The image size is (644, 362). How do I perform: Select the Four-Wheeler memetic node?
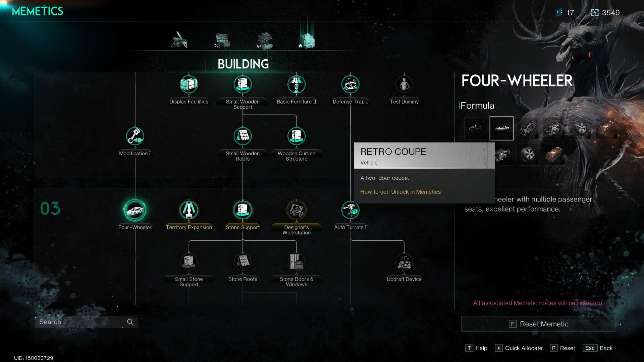click(x=135, y=210)
